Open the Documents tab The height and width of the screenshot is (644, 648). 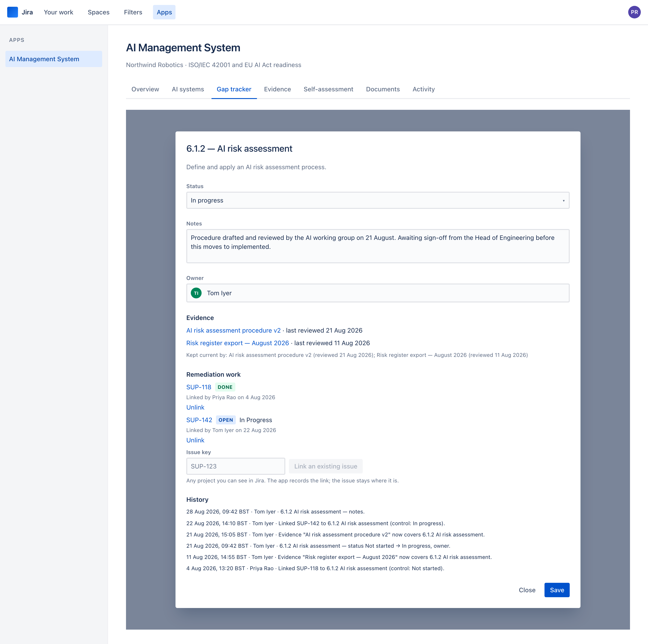[383, 89]
